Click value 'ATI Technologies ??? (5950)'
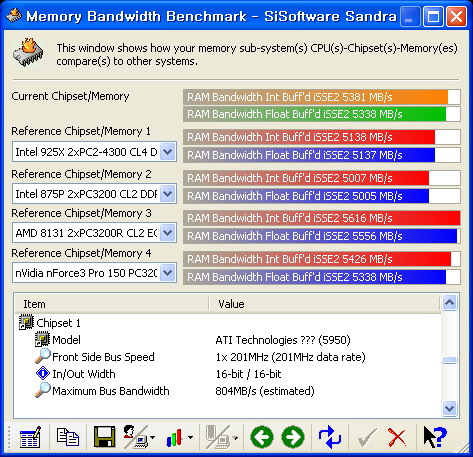The height and width of the screenshot is (457, 473). pos(283,340)
